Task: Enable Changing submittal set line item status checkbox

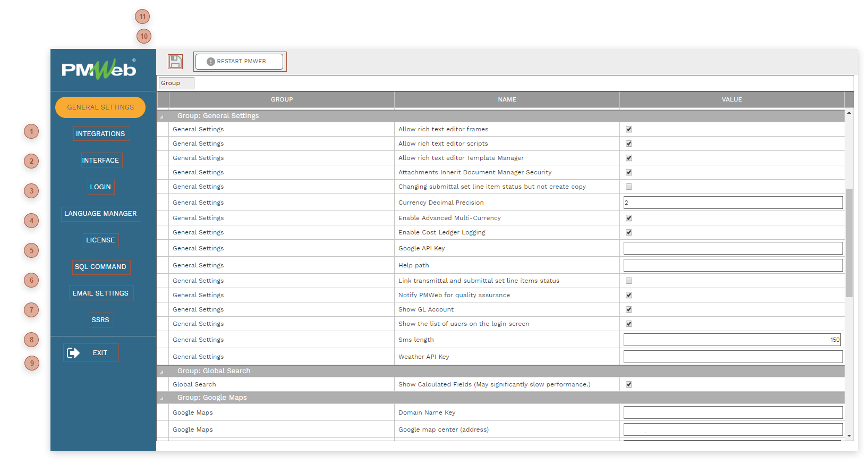Action: 629,187
